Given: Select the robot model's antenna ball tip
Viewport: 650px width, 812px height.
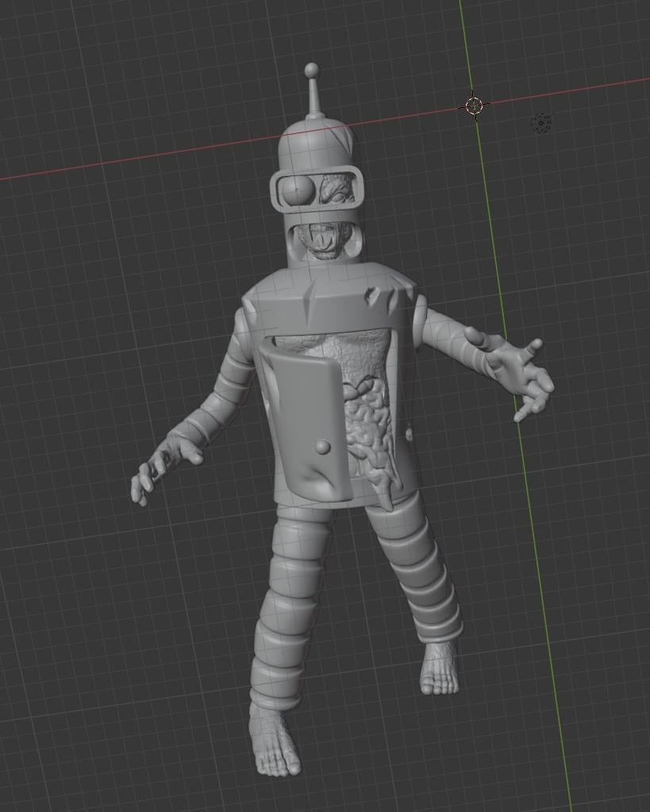Looking at the screenshot, I should pyautogui.click(x=311, y=69).
